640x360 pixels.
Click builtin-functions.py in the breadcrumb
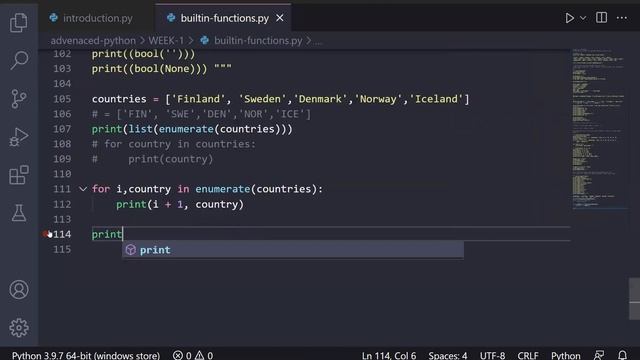coord(258,40)
